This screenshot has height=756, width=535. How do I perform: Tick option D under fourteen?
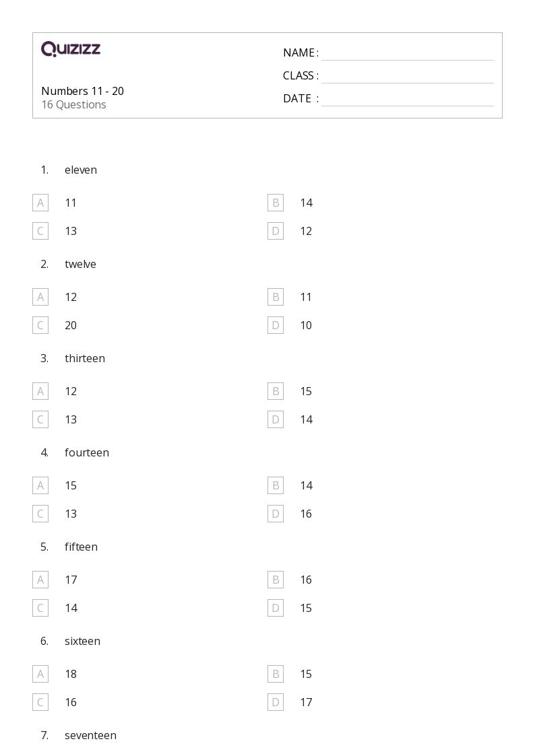(276, 514)
